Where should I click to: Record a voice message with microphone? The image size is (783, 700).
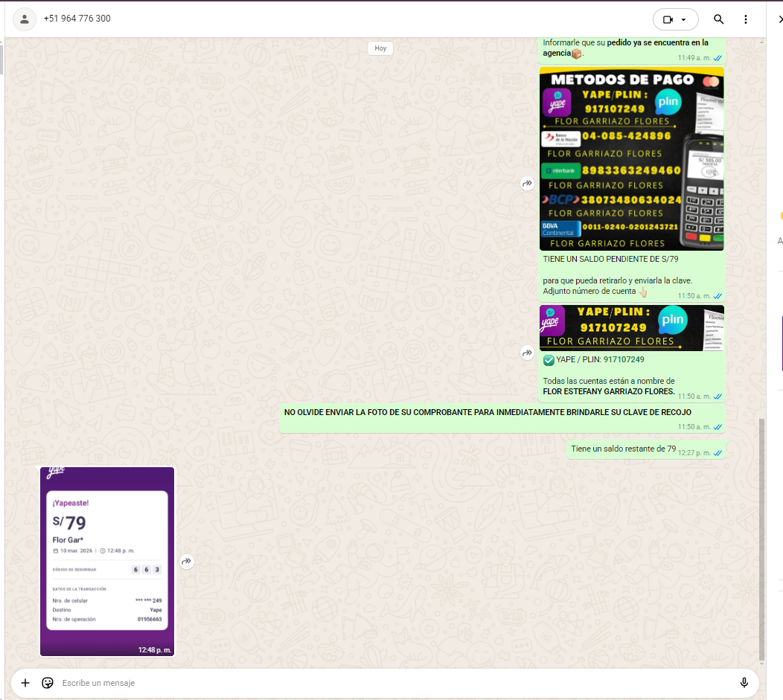click(x=744, y=683)
